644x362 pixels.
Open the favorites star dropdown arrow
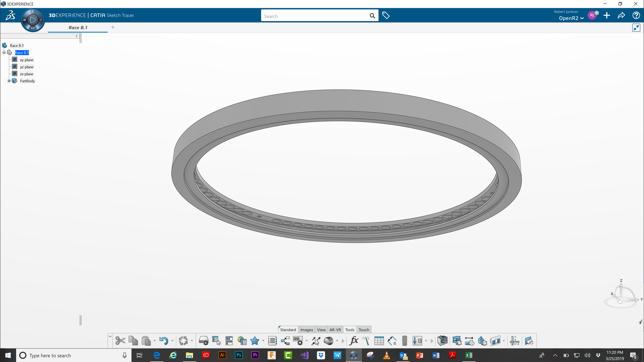[x=263, y=341]
